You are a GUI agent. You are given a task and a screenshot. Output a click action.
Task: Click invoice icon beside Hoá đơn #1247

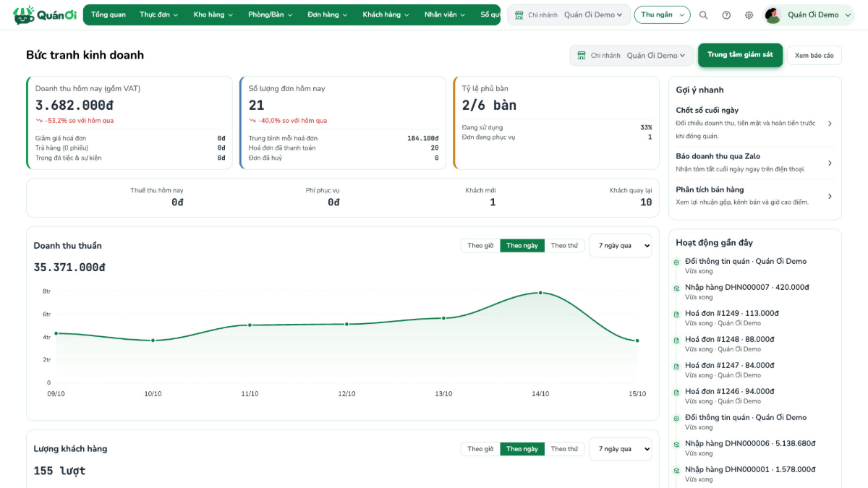pyautogui.click(x=676, y=367)
